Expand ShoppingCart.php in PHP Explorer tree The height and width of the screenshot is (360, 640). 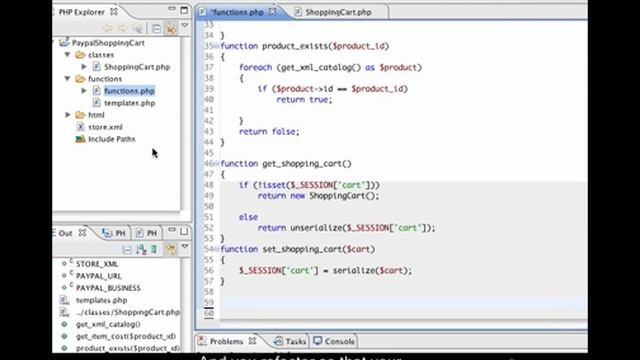pyautogui.click(x=84, y=67)
